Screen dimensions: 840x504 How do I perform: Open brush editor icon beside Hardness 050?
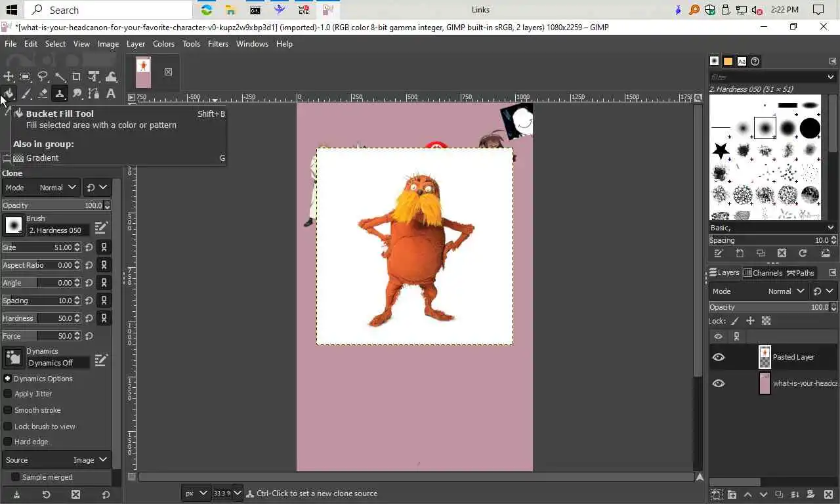pyautogui.click(x=101, y=228)
